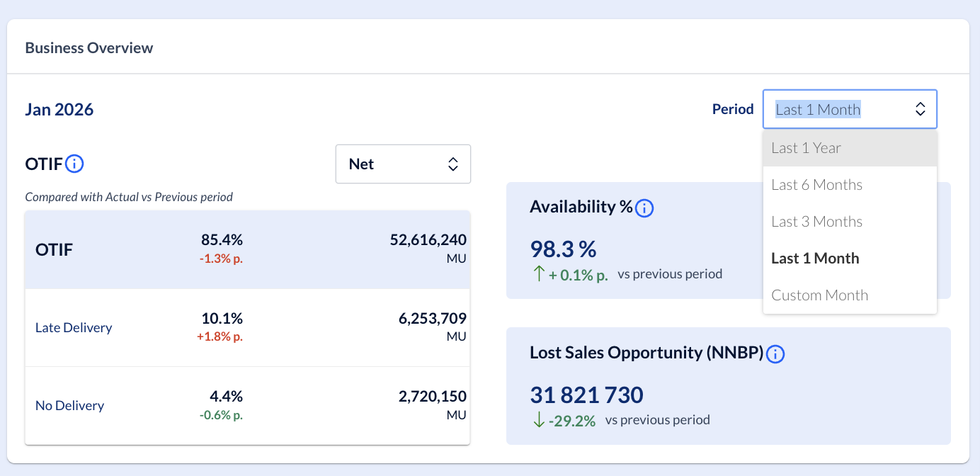Click the Business Overview heading

pos(89,48)
